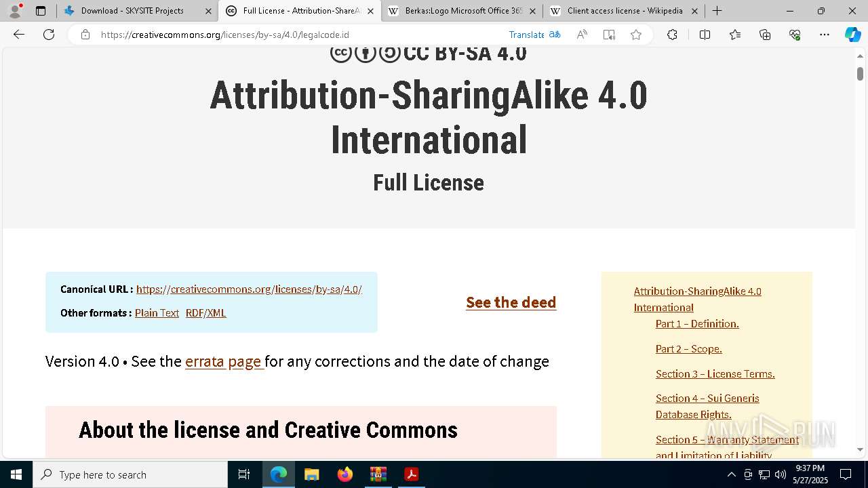Open a new tab with plus button

(x=717, y=11)
